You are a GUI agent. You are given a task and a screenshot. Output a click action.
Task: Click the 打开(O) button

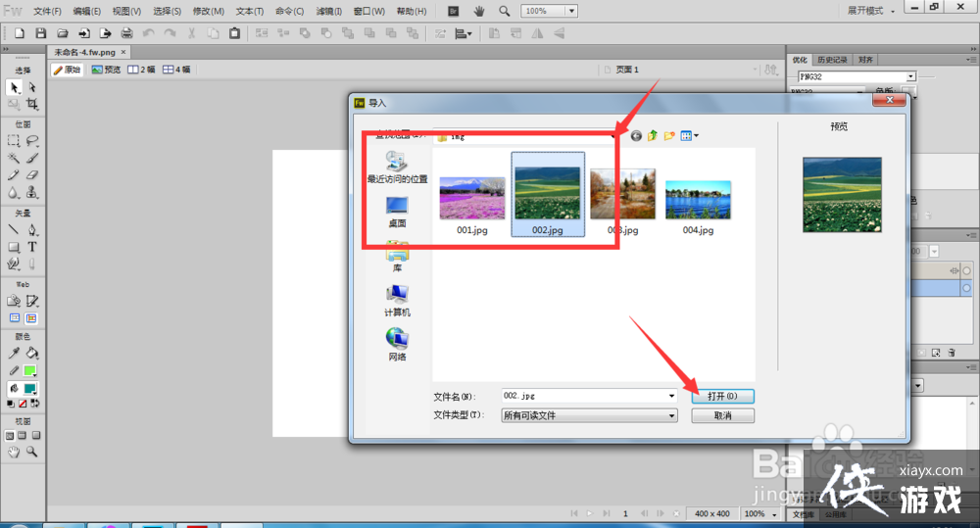722,396
